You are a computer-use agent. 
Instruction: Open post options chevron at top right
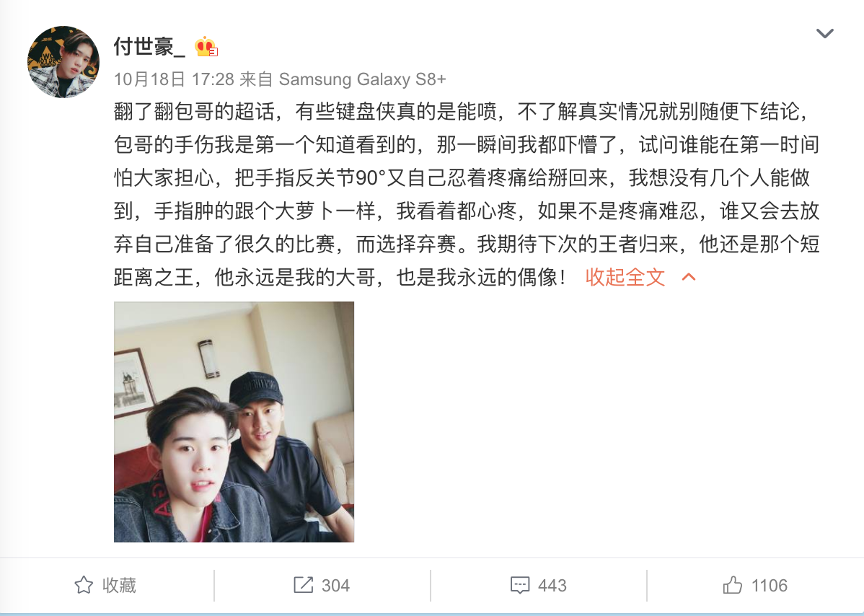[x=824, y=34]
